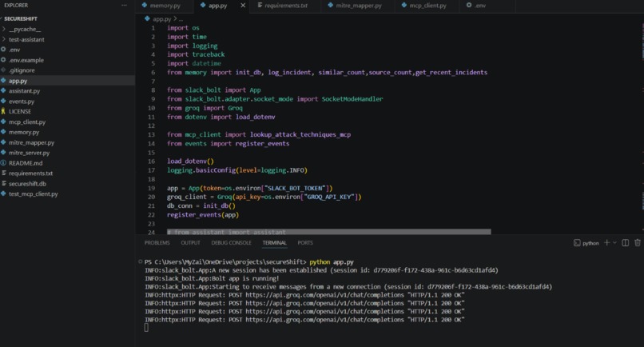Switch to the PROBLEMS panel tab
The height and width of the screenshot is (347, 644).
pyautogui.click(x=157, y=243)
